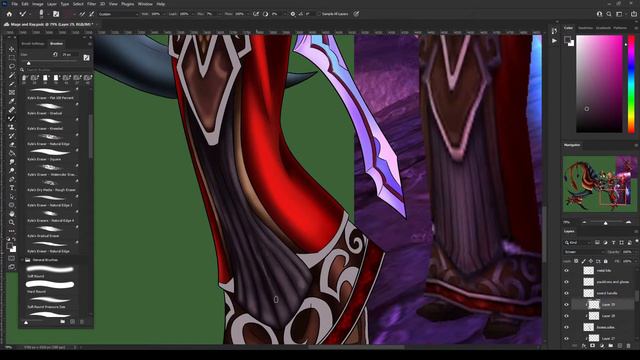Open the Image menu
The width and height of the screenshot is (640, 360).
click(38, 4)
